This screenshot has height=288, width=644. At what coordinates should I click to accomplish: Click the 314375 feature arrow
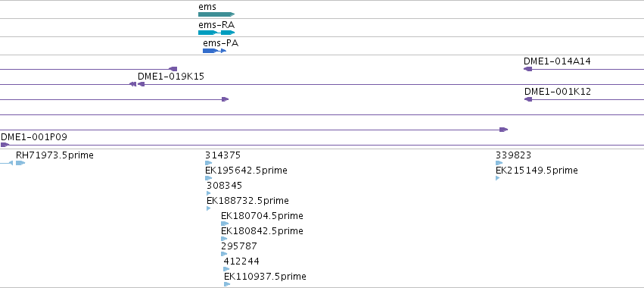209,163
